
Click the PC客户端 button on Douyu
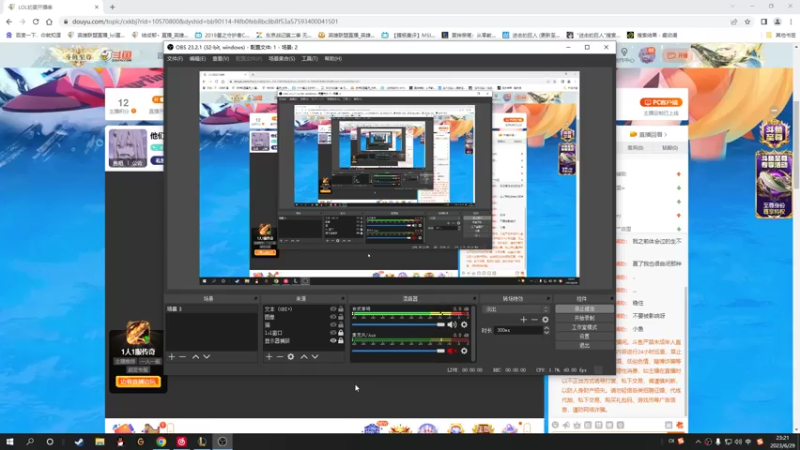[661, 103]
